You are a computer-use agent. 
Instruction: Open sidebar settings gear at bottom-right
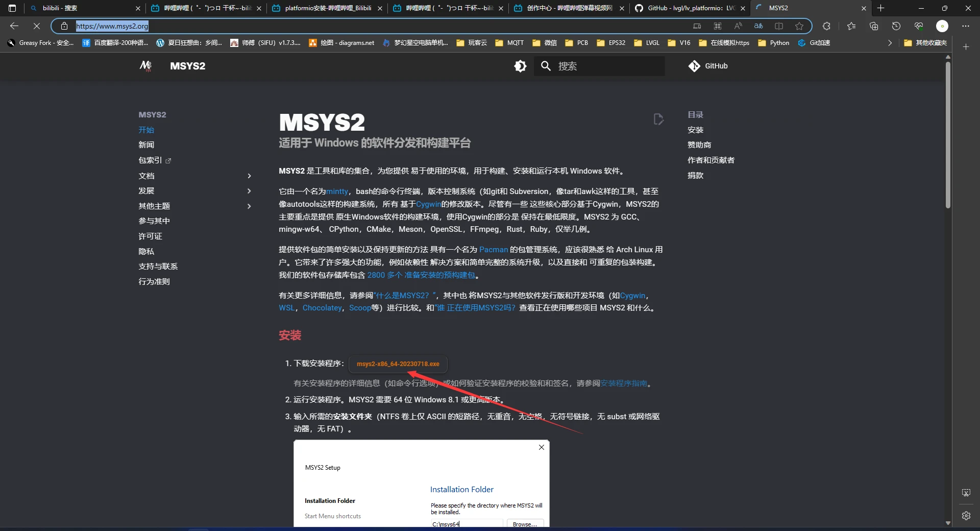pyautogui.click(x=966, y=516)
